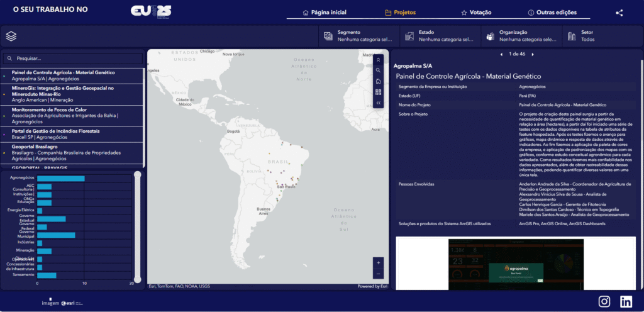Screen dimensions: 644x312
Task: Zoom in on the map with plus
Action: click(x=378, y=262)
